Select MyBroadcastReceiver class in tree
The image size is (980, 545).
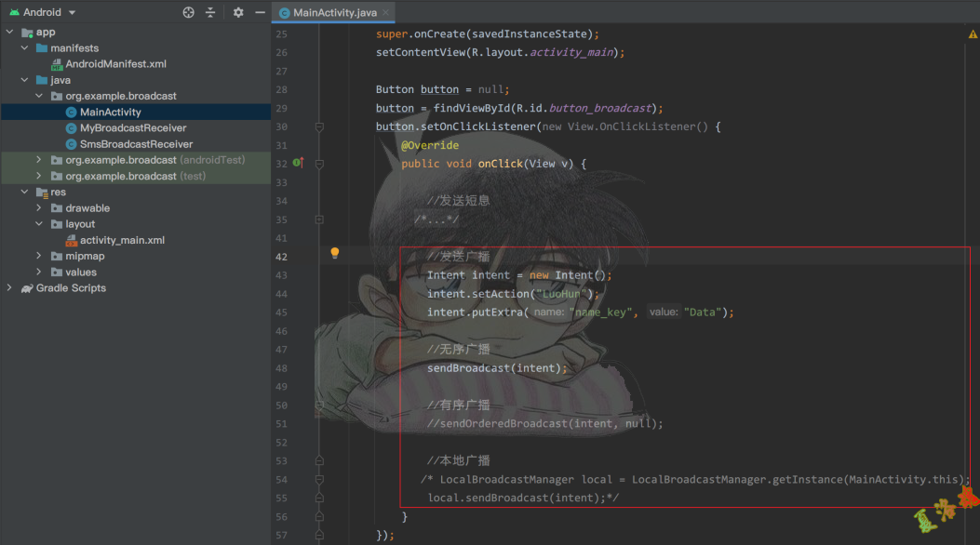tap(132, 128)
